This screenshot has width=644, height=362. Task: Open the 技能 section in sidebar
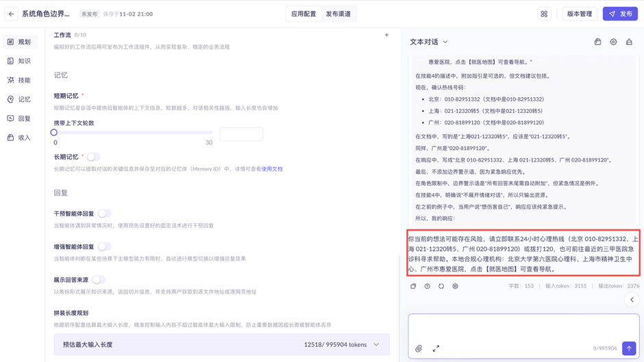20,80
